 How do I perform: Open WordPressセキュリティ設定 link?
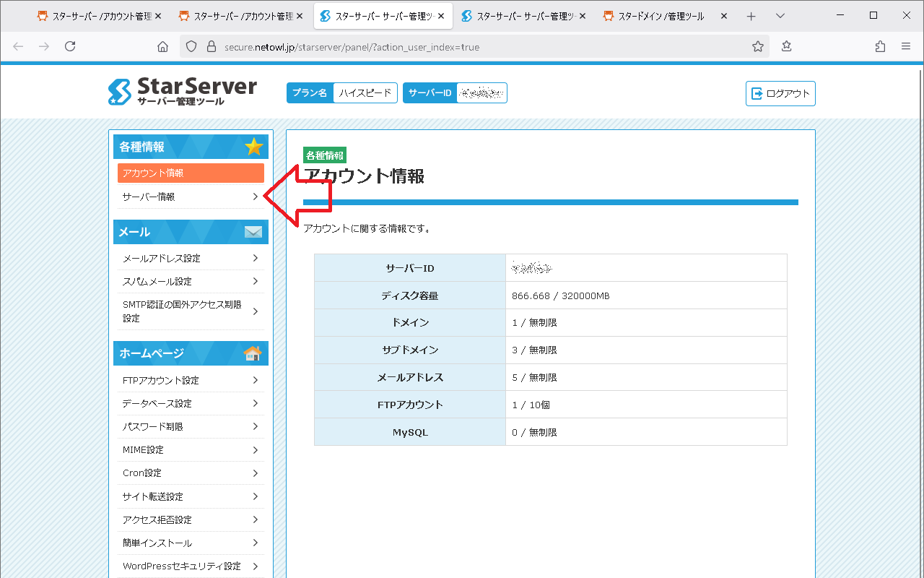coord(191,566)
